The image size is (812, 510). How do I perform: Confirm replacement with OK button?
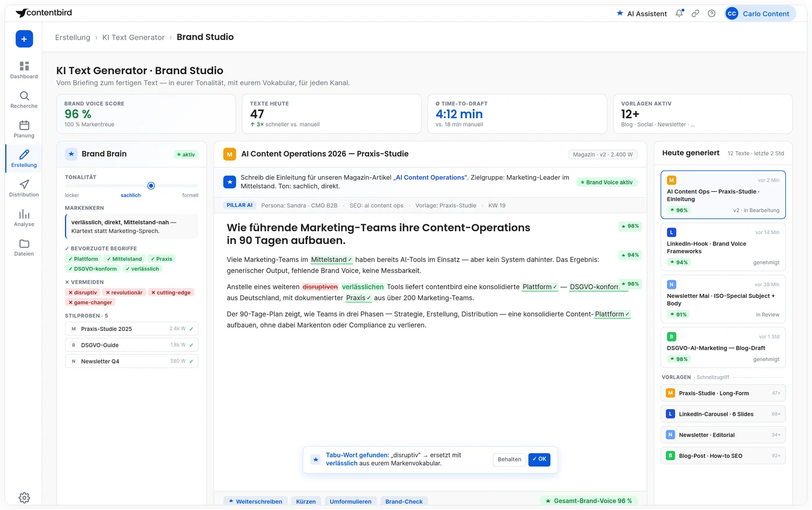pos(539,460)
